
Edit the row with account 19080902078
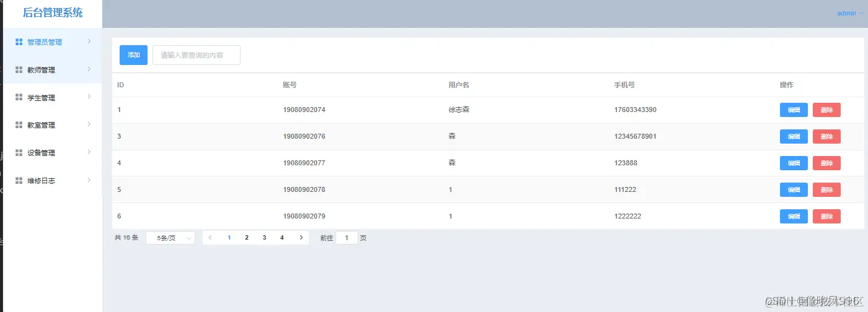(794, 190)
